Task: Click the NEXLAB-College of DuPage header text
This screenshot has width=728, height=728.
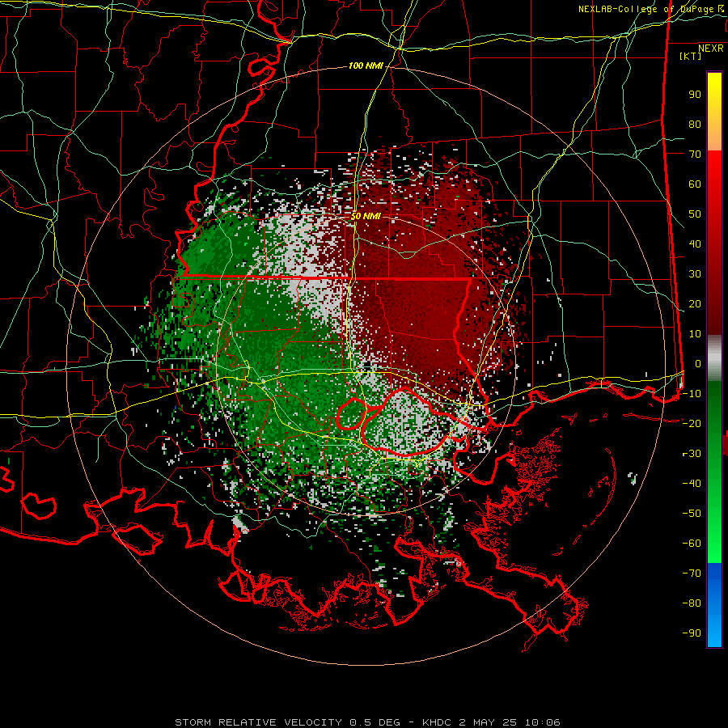Action: click(650, 9)
